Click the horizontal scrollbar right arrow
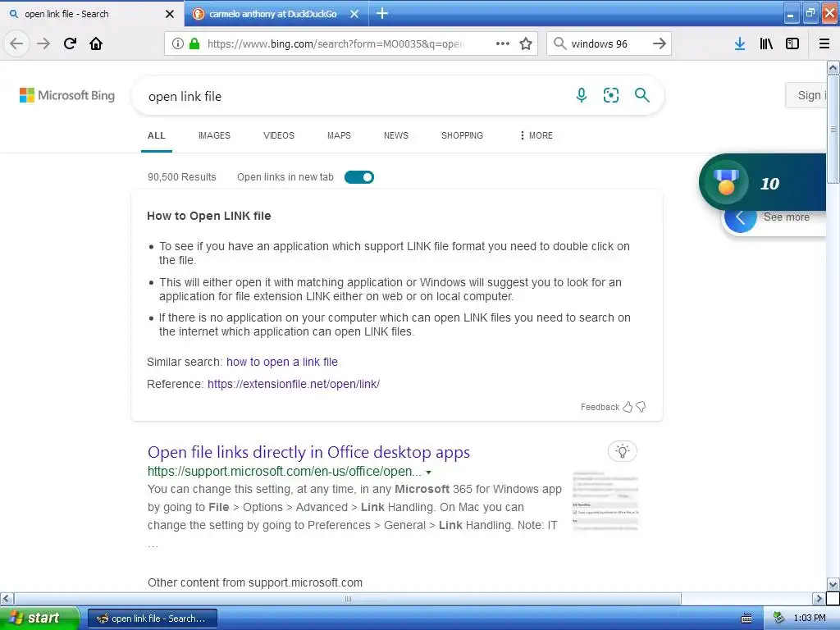This screenshot has width=840, height=630. click(819, 598)
